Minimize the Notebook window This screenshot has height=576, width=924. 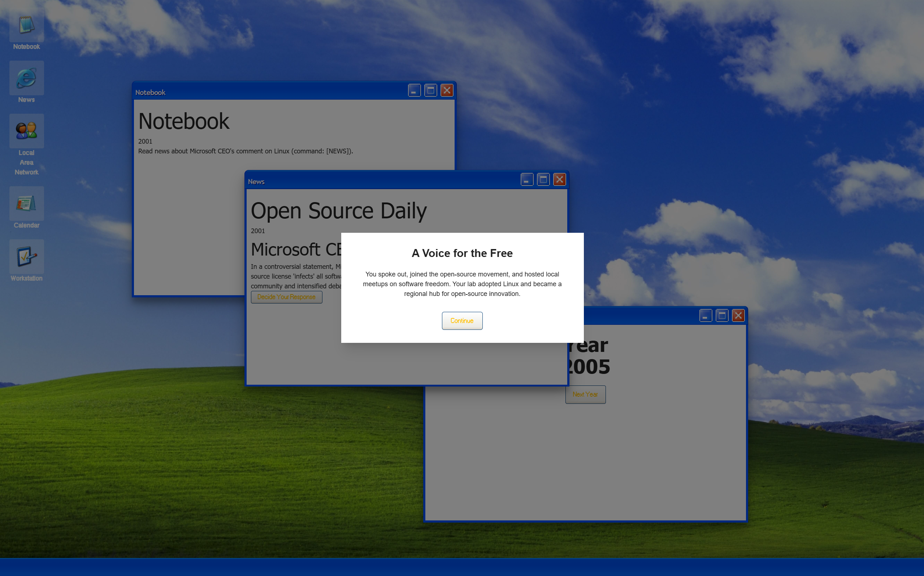tap(414, 90)
